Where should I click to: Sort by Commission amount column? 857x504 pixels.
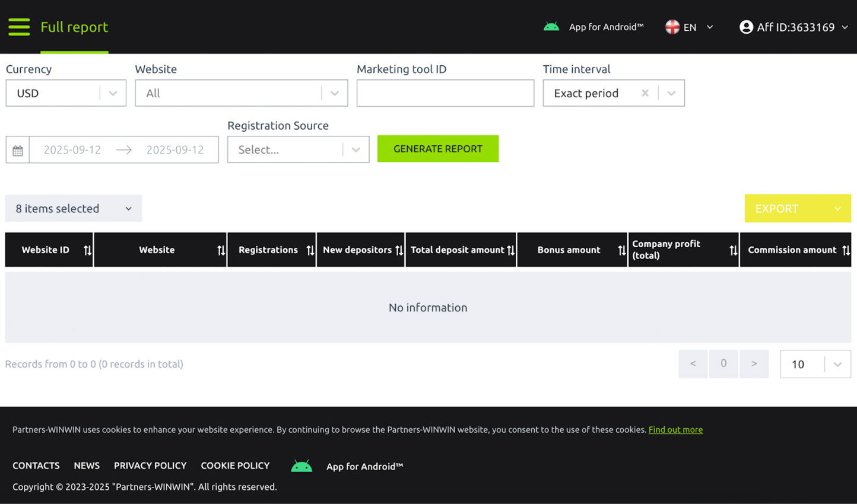[846, 250]
